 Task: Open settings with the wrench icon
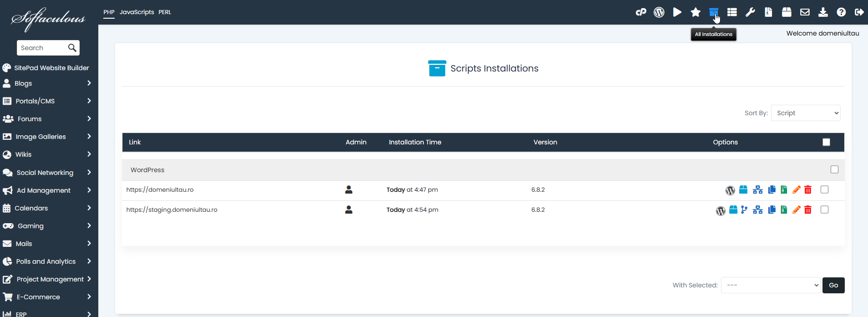point(750,12)
